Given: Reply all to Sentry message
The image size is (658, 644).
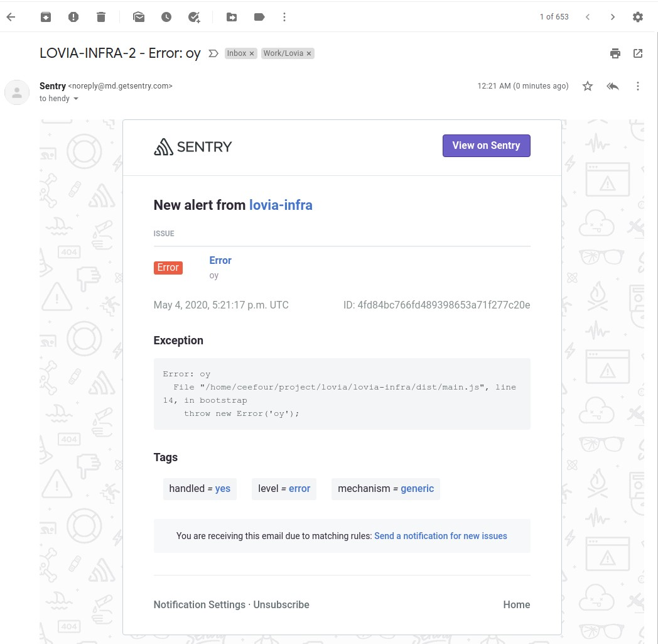Looking at the screenshot, I should coord(613,86).
